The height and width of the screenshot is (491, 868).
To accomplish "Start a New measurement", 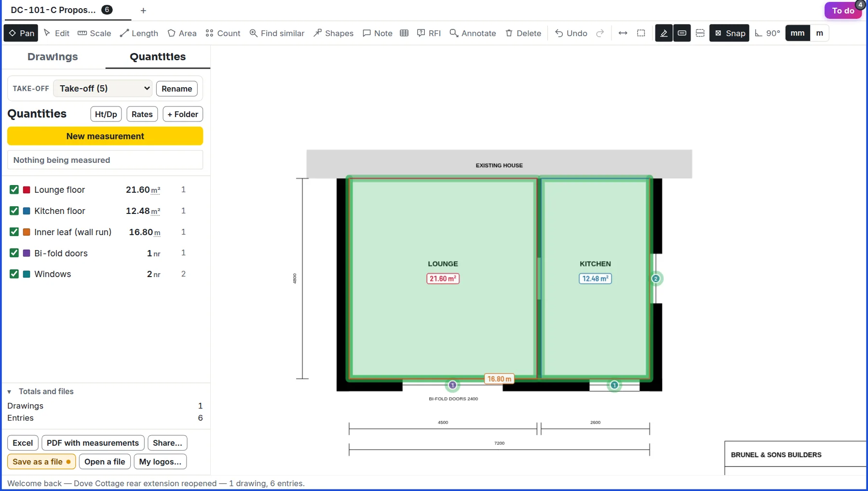I will coord(105,136).
